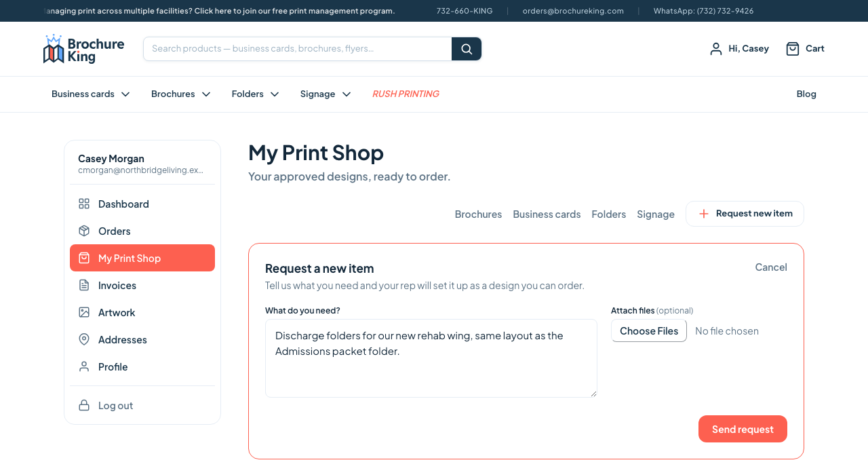The width and height of the screenshot is (868, 475).
Task: Go to Profile in sidebar
Action: click(x=142, y=366)
